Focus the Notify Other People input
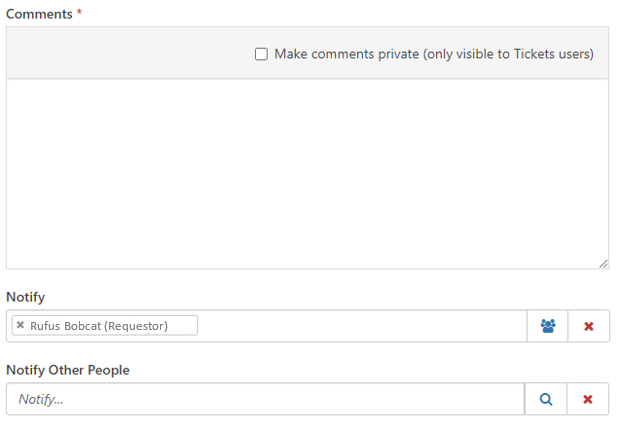 [265, 399]
